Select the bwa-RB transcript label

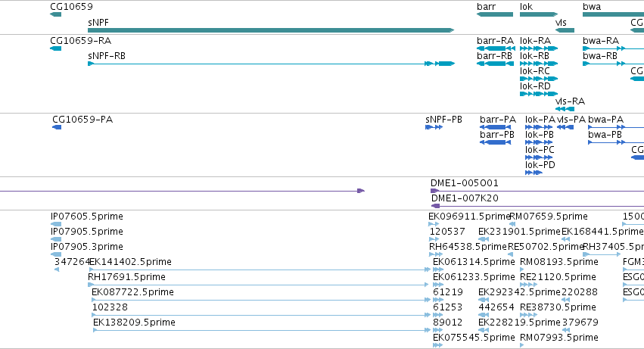[600, 56]
